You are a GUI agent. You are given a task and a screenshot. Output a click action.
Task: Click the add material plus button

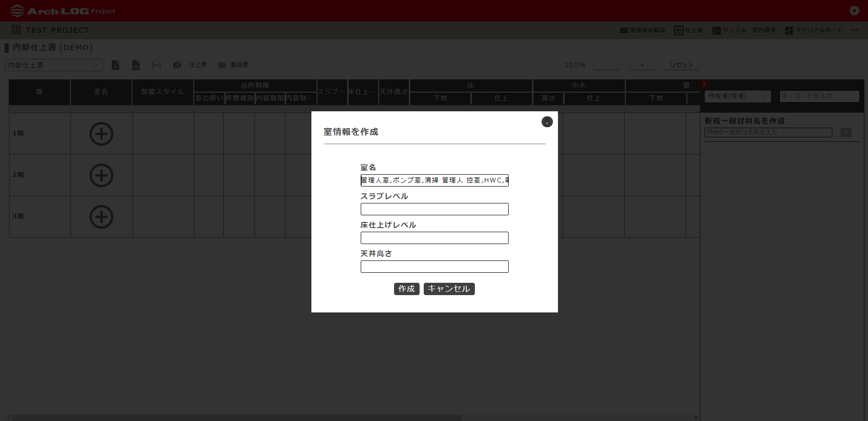tap(846, 132)
